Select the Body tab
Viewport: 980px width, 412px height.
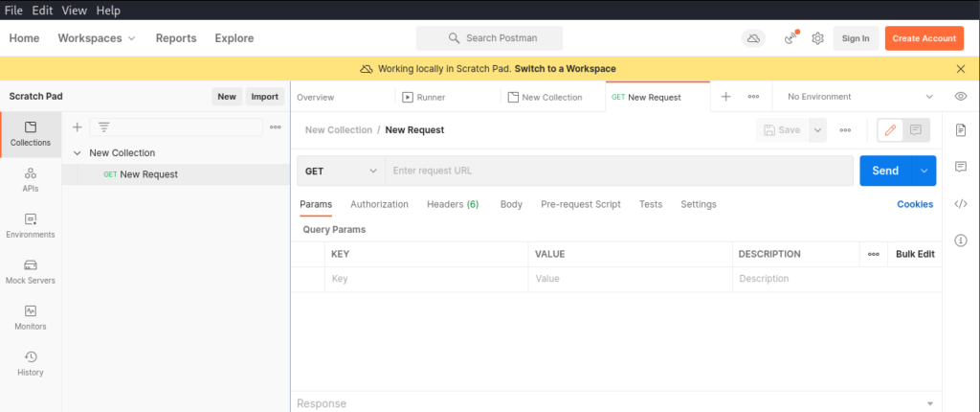click(x=511, y=204)
